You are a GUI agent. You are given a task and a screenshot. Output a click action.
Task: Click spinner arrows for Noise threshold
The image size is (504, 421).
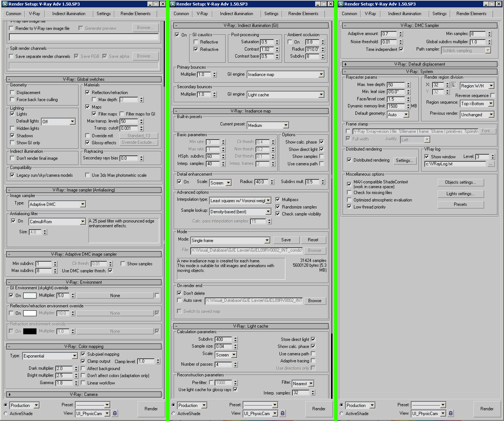401,42
